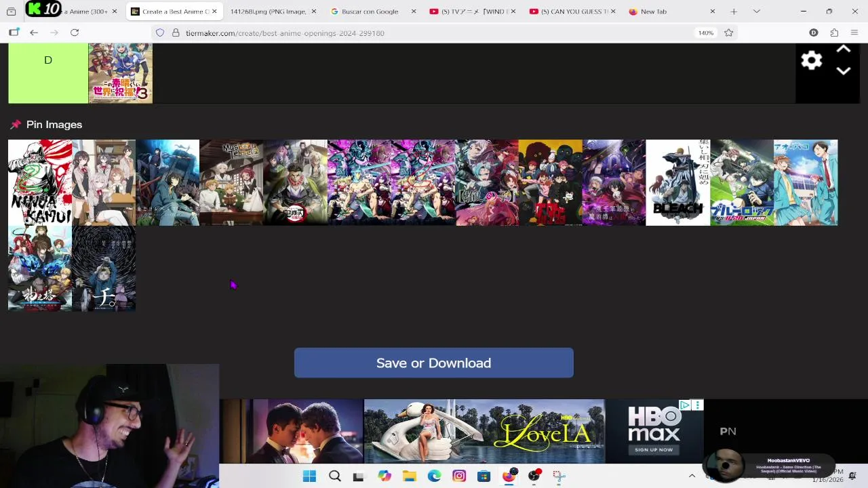Move the D row down with the down chevron

(843, 71)
